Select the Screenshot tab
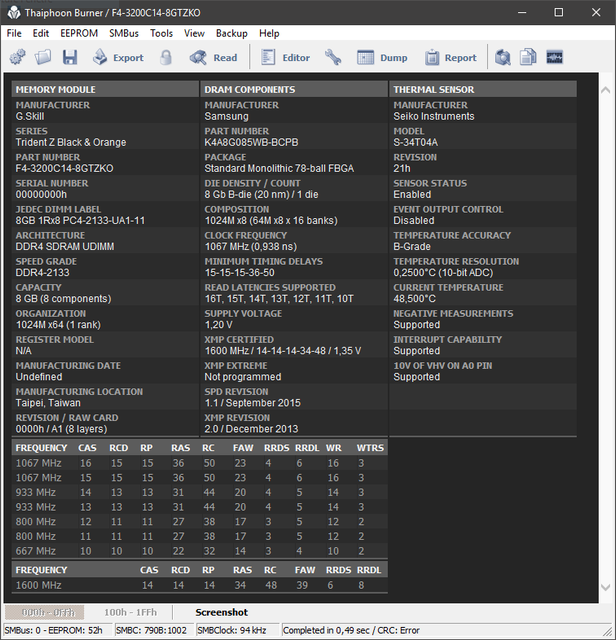This screenshot has height=640, width=616. point(221,612)
